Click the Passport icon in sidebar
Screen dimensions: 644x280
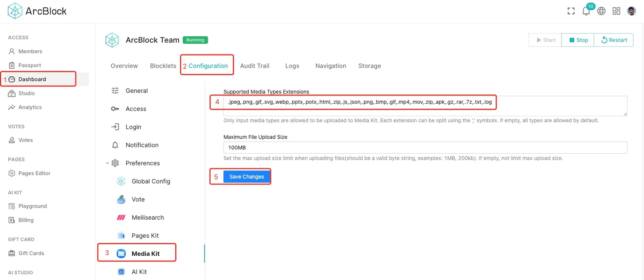pyautogui.click(x=12, y=65)
